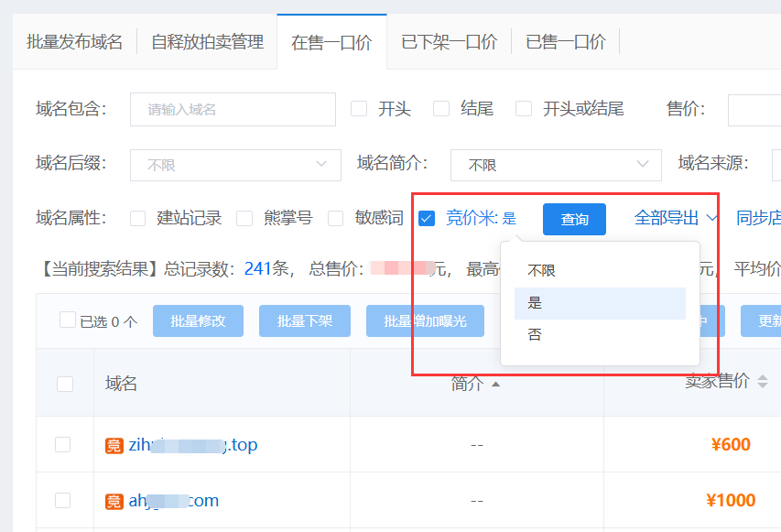Tick the select-all checkbox in table header

65,384
